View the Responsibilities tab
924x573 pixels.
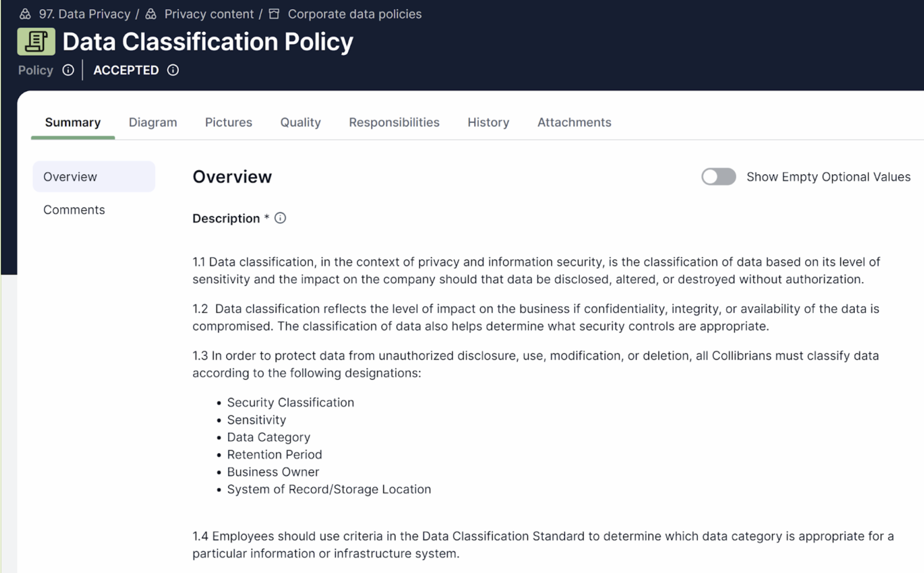[394, 122]
